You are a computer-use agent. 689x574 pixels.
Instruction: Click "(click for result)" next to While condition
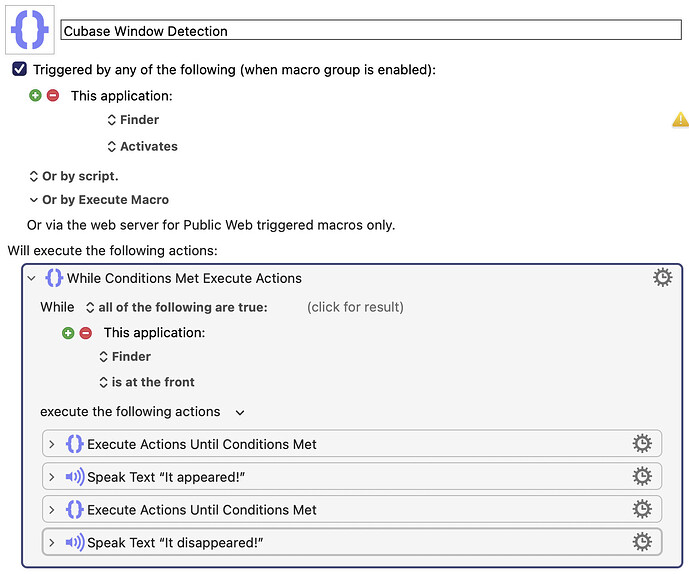[x=355, y=307]
